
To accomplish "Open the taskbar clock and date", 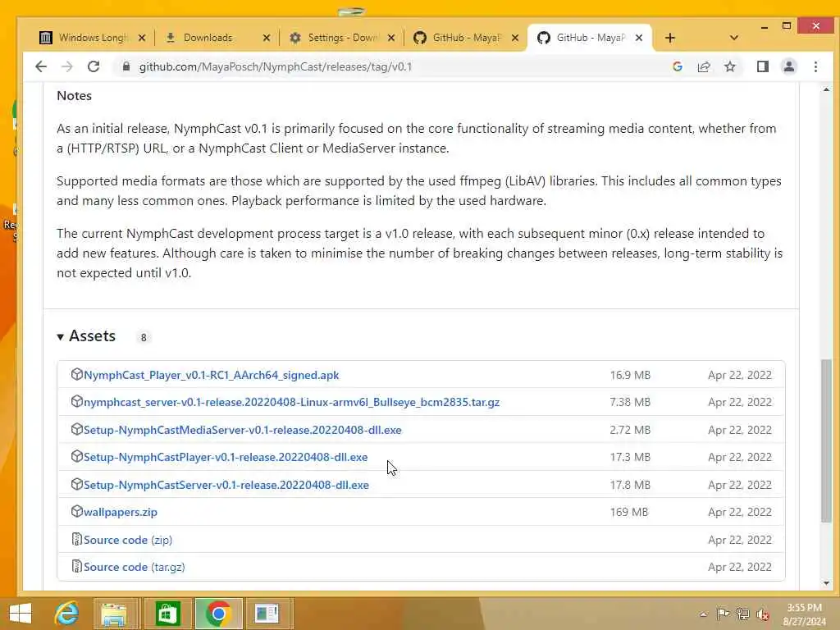I will [804, 614].
